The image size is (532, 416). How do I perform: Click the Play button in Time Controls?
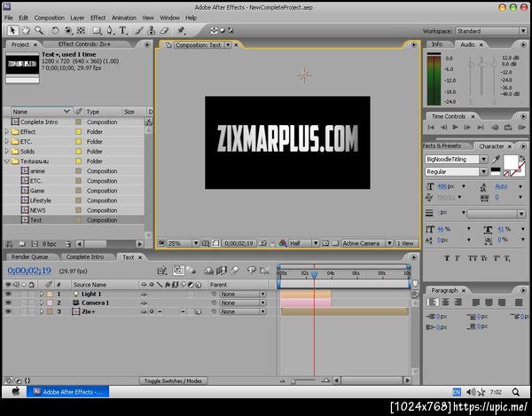(455, 127)
